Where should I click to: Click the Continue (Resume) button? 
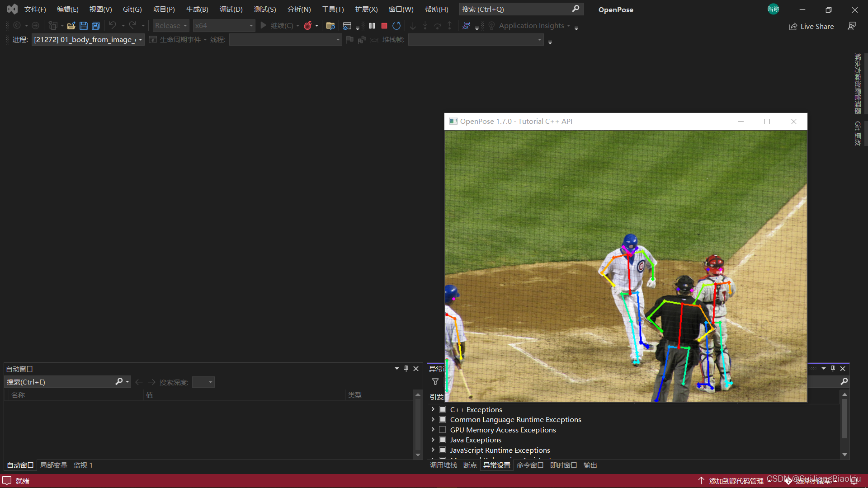[x=263, y=25]
